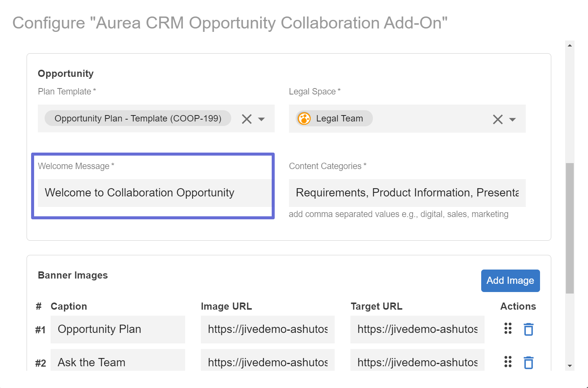The height and width of the screenshot is (388, 588).
Task: Click the Add Image button
Action: pos(510,280)
